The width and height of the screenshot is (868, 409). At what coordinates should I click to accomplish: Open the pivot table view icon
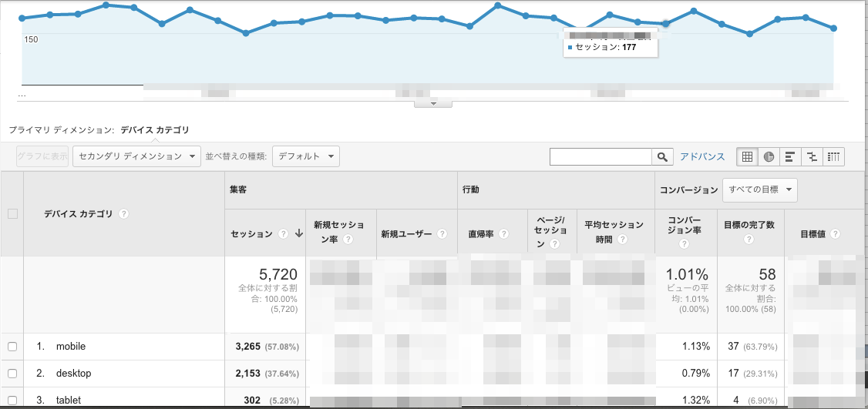[x=833, y=156]
